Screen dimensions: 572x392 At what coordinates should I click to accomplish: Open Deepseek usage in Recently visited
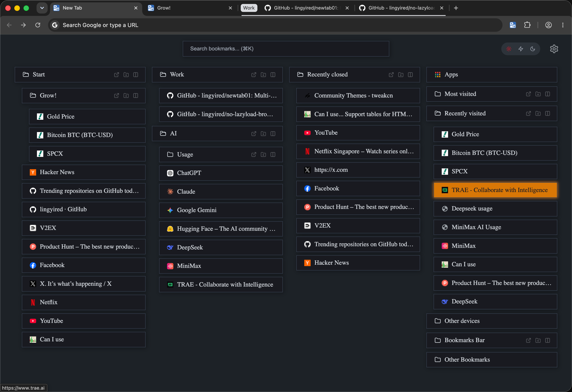coord(495,209)
